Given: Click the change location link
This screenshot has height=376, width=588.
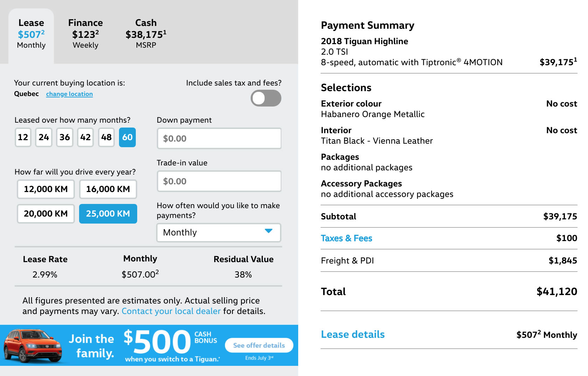Looking at the screenshot, I should pos(69,94).
